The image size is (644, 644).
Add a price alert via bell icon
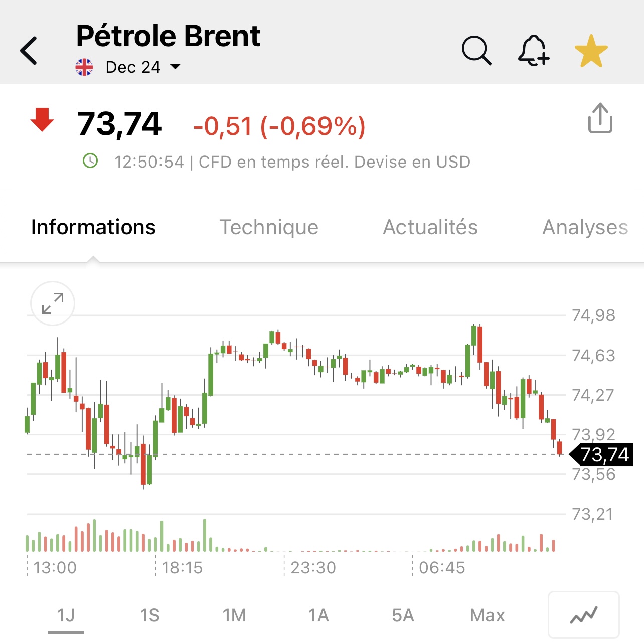click(533, 50)
